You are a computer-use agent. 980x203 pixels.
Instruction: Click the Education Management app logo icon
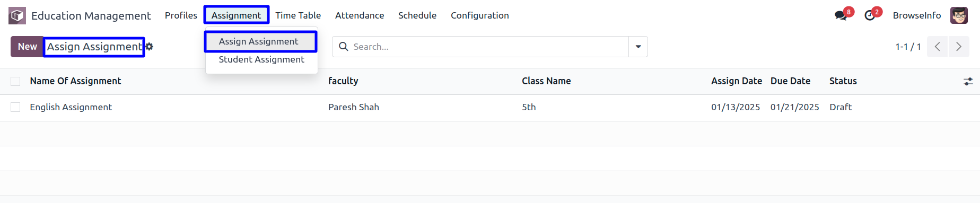point(17,16)
